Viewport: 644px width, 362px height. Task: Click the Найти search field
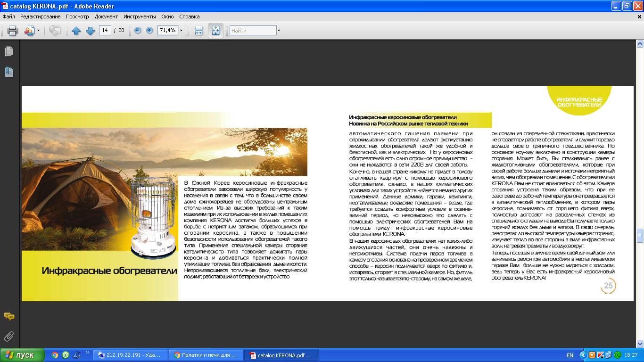(253, 30)
